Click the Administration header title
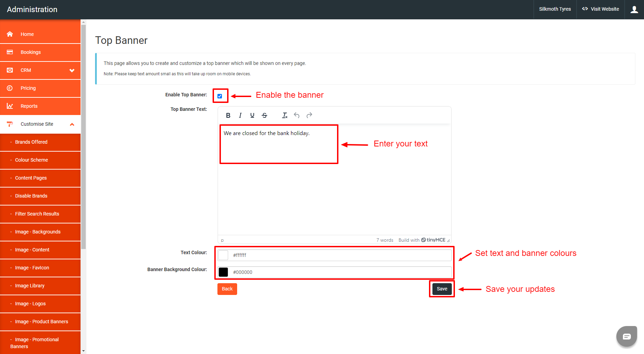The image size is (644, 354). point(32,10)
